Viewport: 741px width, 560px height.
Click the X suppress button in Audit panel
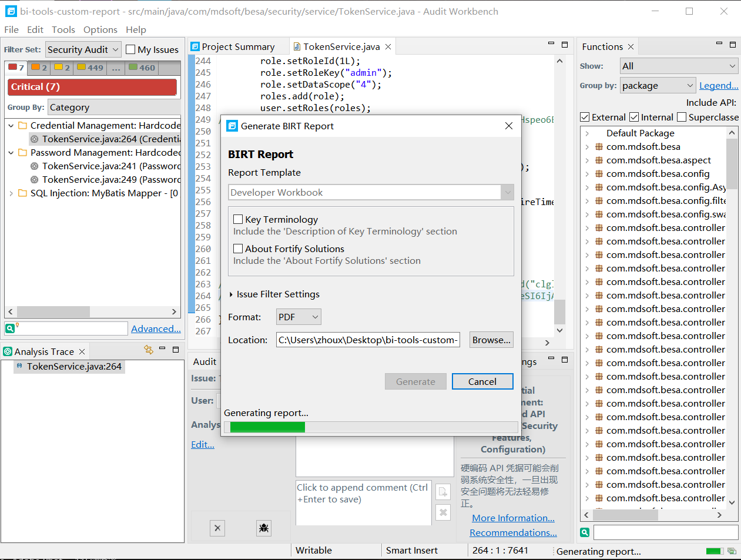(217, 528)
